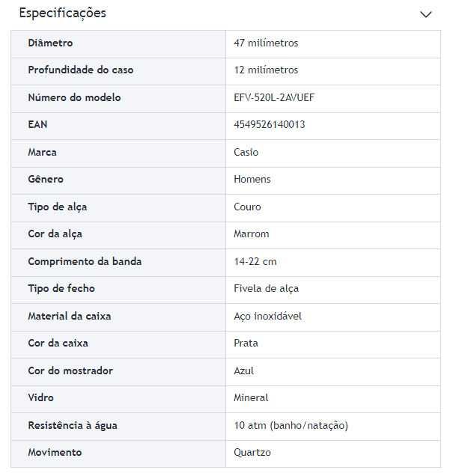Select the Vidro value Mineral

click(x=251, y=398)
